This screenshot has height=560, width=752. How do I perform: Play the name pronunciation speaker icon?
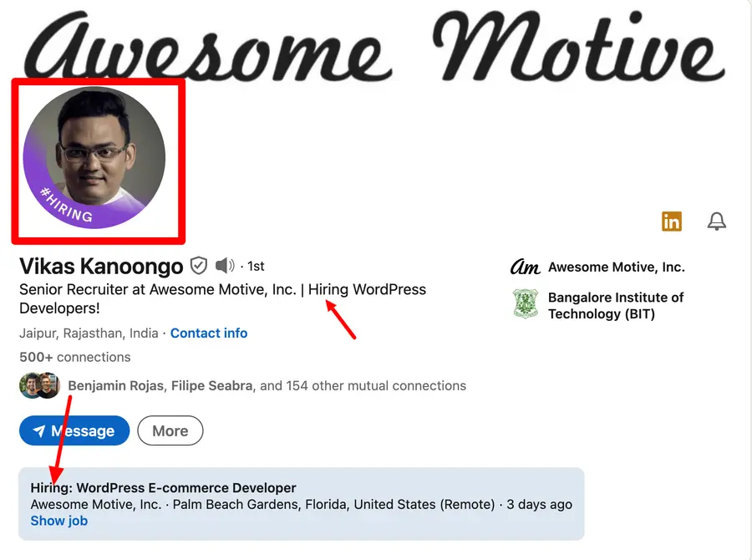pos(225,266)
